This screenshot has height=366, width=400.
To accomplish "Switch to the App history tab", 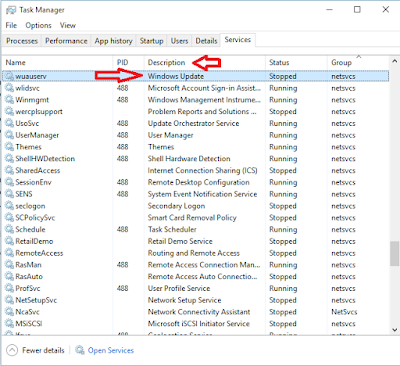I will coord(113,41).
